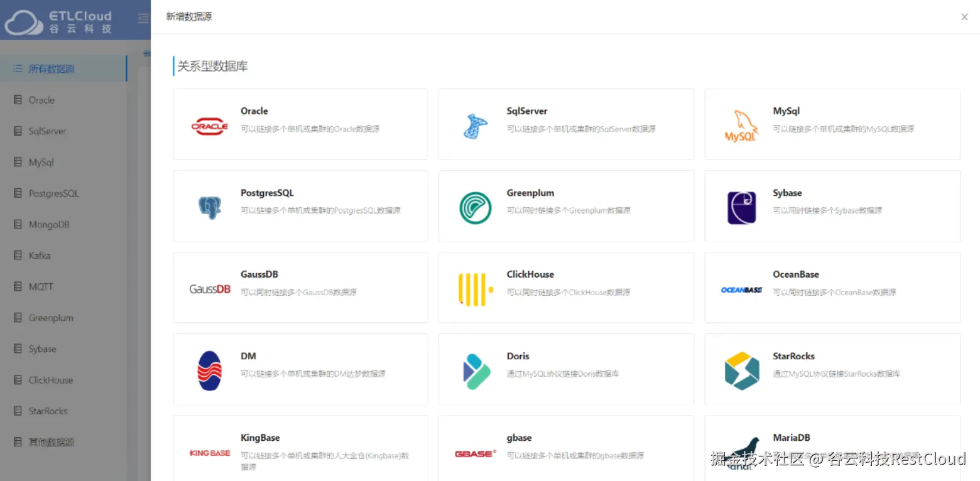Select the DM oval wave logo
The width and height of the screenshot is (980, 481).
pos(209,371)
